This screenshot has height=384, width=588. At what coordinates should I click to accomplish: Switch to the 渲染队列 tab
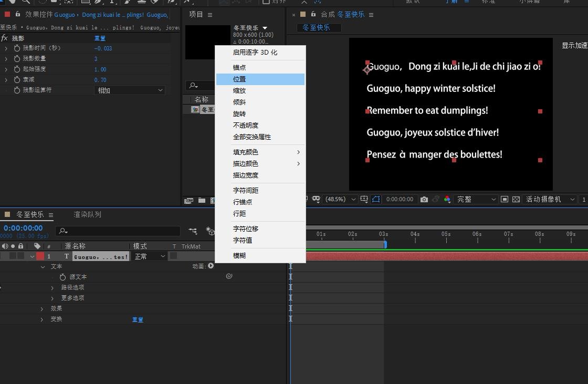[x=87, y=215]
